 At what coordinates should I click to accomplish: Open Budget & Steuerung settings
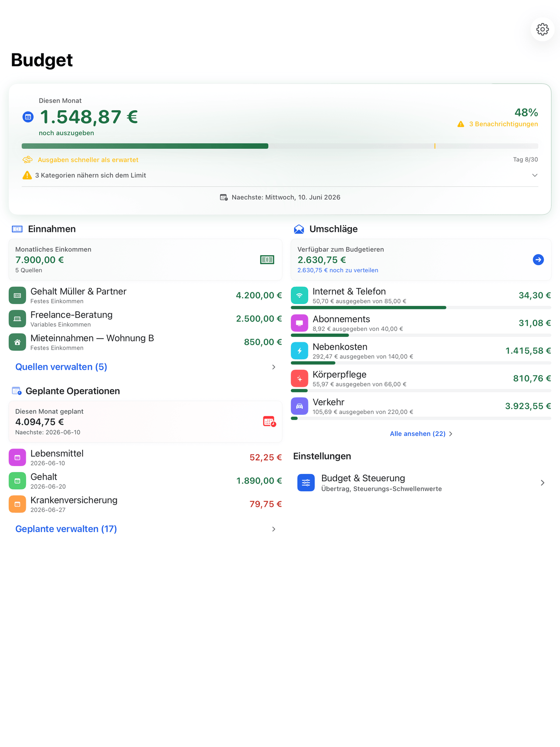tap(421, 483)
